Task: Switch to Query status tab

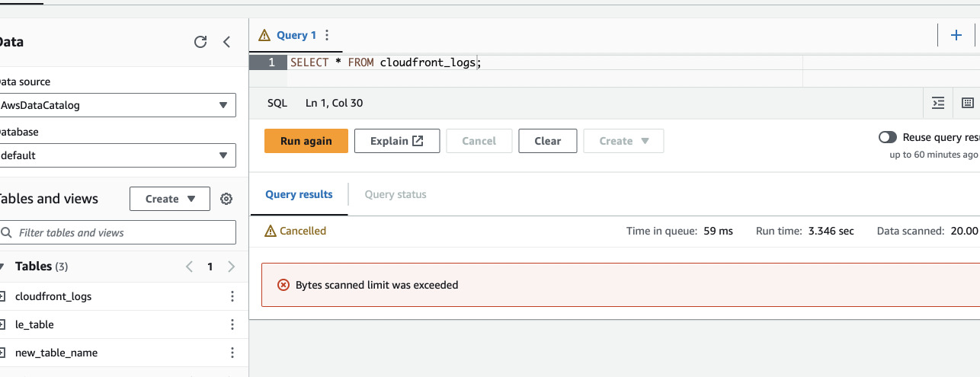Action: [396, 194]
